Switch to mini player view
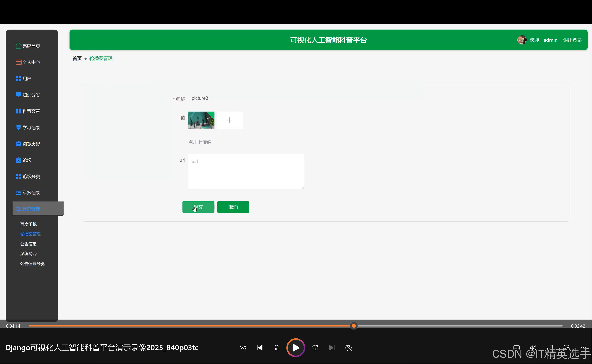The height and width of the screenshot is (364, 592). pos(566,348)
